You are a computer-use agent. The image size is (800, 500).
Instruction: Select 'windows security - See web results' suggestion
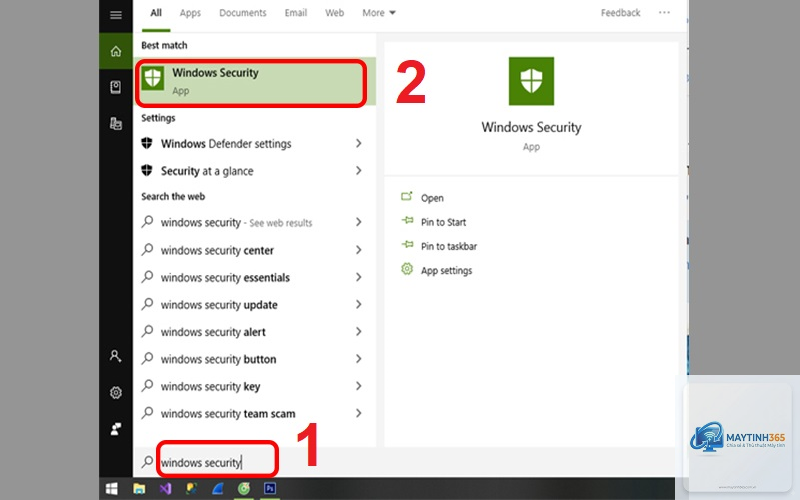[x=255, y=222]
